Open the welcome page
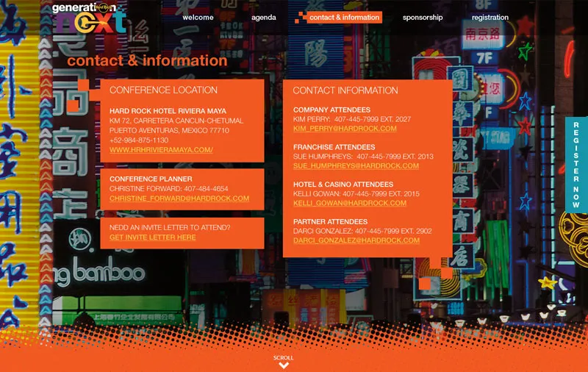Image resolution: width=588 pixels, height=372 pixels. (x=198, y=18)
